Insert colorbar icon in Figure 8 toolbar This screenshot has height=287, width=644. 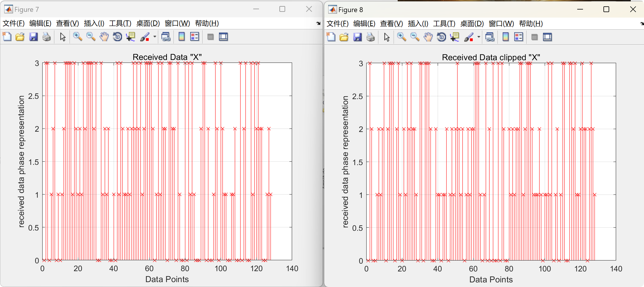[506, 37]
